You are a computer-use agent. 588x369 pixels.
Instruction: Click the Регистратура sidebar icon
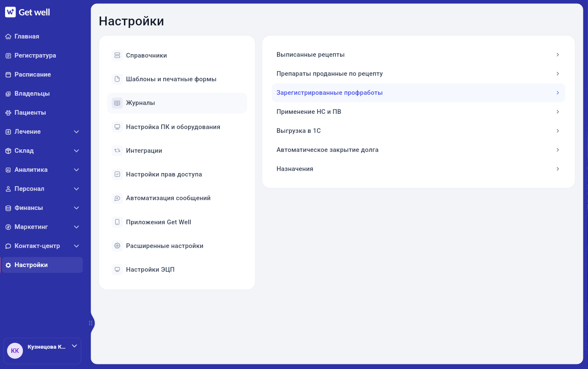[x=8, y=55]
